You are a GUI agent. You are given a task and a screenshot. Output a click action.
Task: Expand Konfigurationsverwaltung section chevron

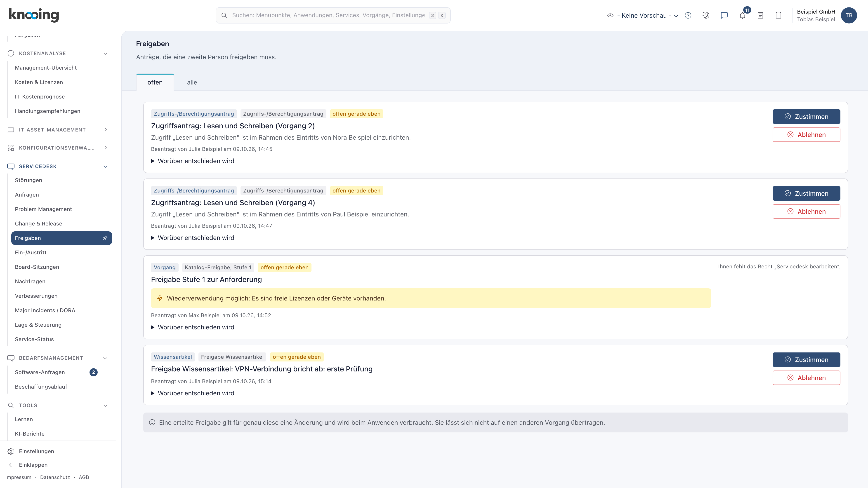tap(106, 148)
